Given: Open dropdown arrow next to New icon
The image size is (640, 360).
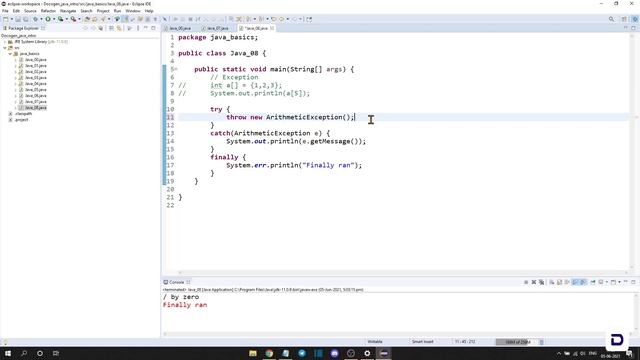Looking at the screenshot, I should point(12,19).
